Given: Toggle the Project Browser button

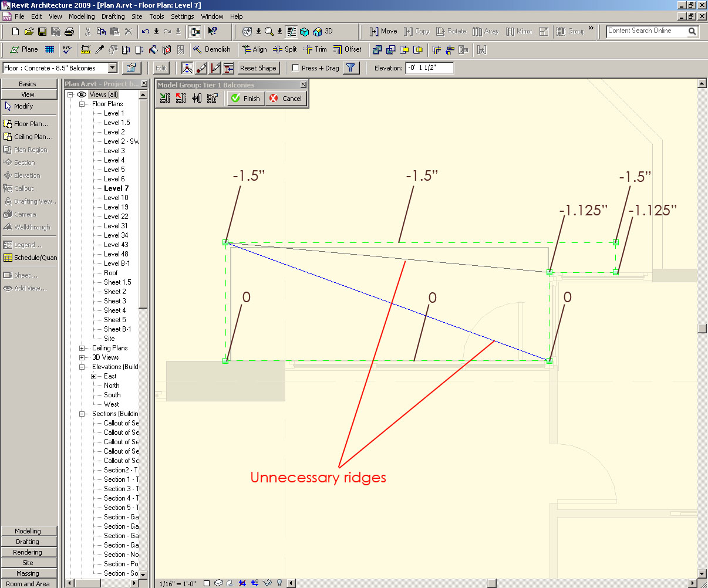Looking at the screenshot, I should click(195, 32).
